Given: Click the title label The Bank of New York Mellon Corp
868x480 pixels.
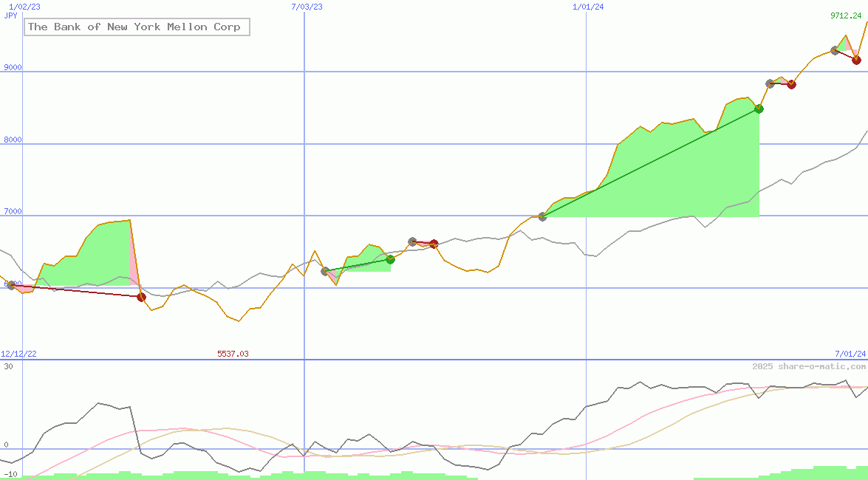Looking at the screenshot, I should coord(134,27).
